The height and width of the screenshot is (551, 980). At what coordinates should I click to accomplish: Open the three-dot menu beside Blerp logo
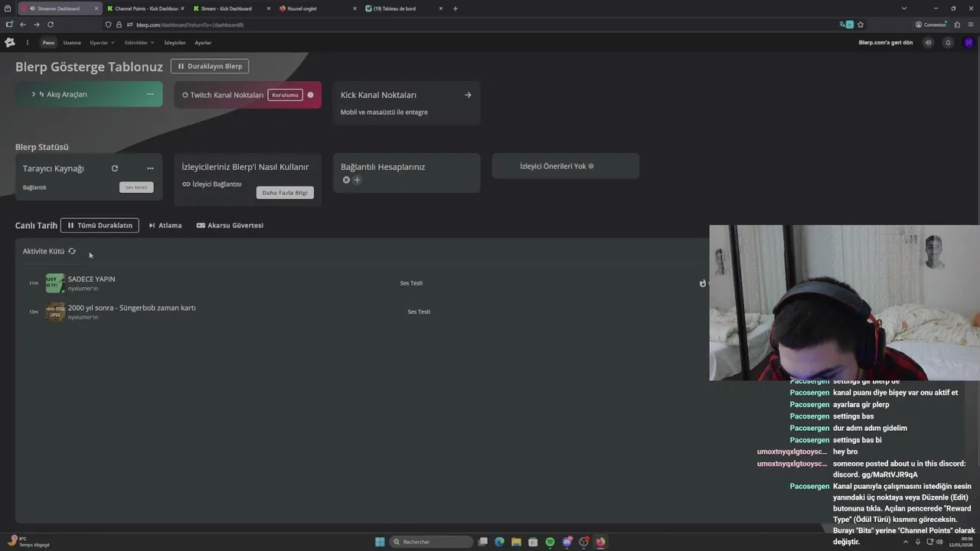pyautogui.click(x=28, y=43)
